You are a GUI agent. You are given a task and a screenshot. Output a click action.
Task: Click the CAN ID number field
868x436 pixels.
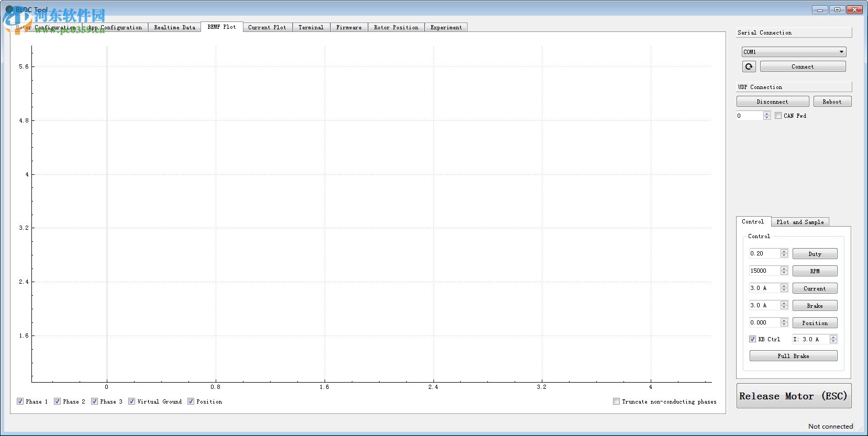[x=750, y=116]
